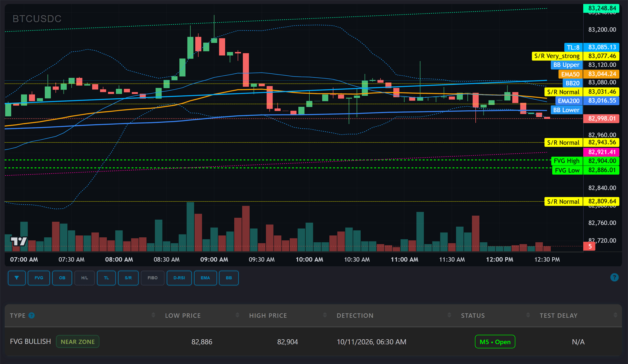
Task: Click the TradingView logo on chart
Action: point(18,241)
